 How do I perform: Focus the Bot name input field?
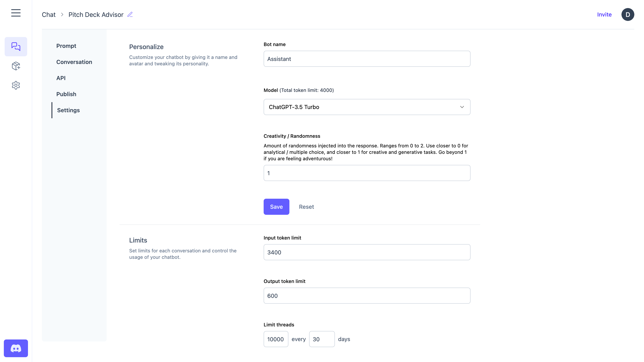pyautogui.click(x=366, y=59)
